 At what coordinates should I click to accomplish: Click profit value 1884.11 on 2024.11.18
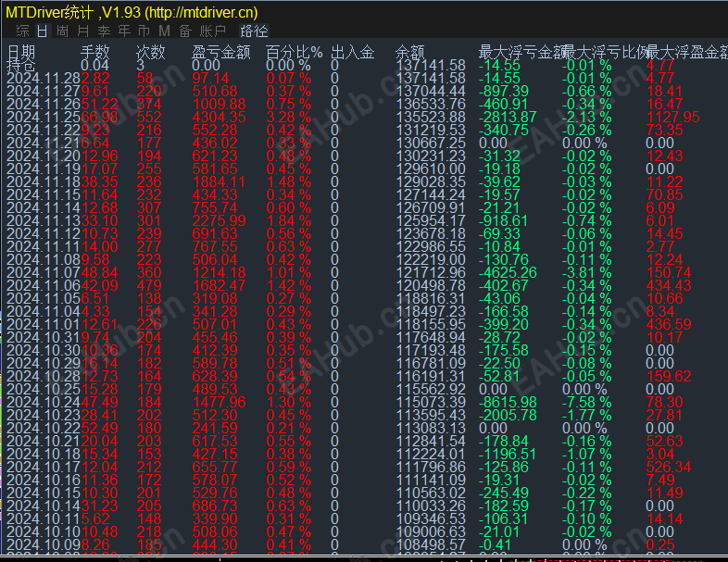pos(219,181)
